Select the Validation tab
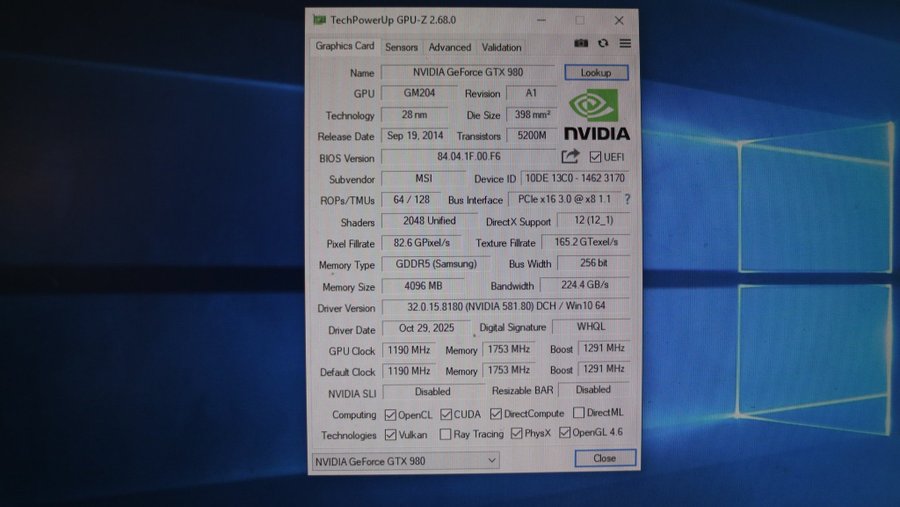Screen dimensions: 900x507 point(501,47)
